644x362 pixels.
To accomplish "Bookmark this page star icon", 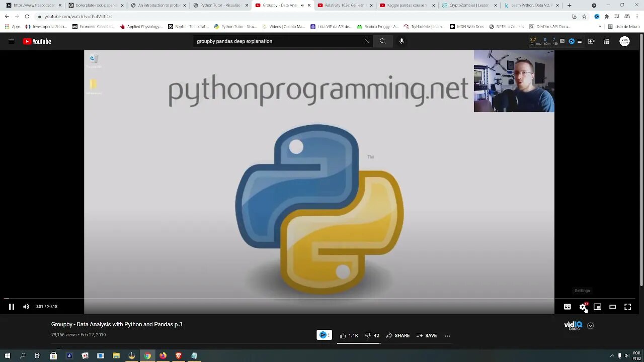I will [584, 16].
